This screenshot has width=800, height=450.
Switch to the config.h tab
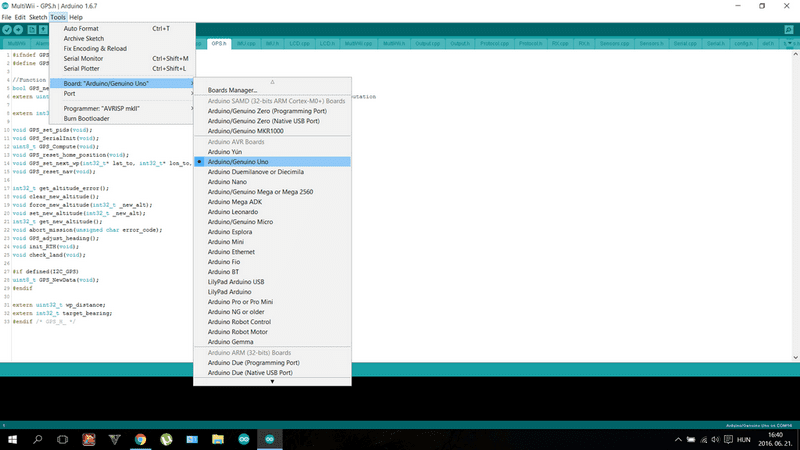click(743, 44)
